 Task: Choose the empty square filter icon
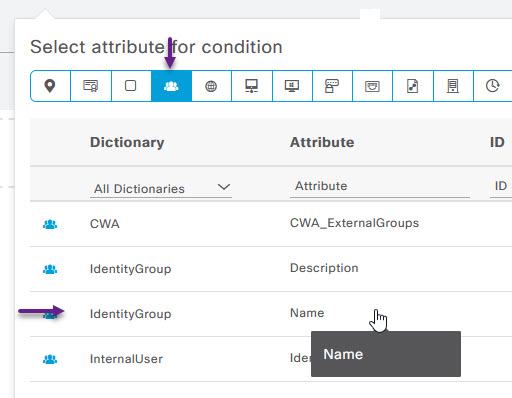(131, 86)
